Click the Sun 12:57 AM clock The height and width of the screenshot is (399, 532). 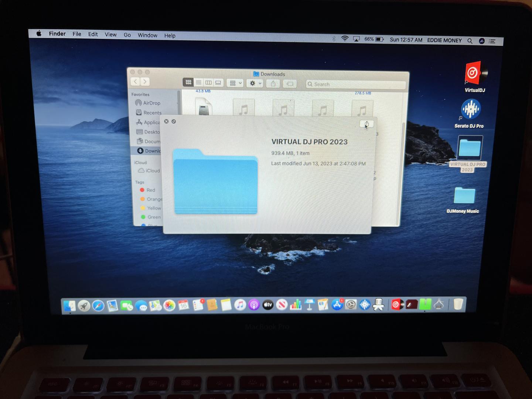coord(406,40)
